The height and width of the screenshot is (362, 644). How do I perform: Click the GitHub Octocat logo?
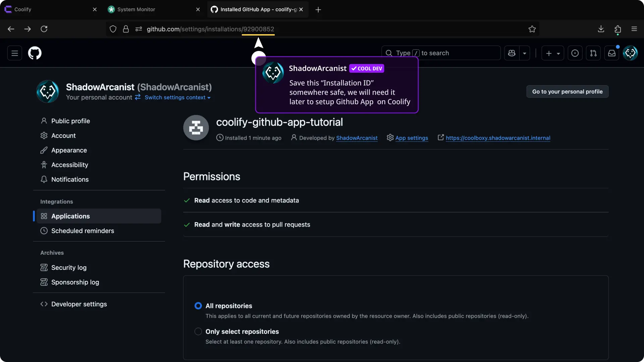[35, 53]
